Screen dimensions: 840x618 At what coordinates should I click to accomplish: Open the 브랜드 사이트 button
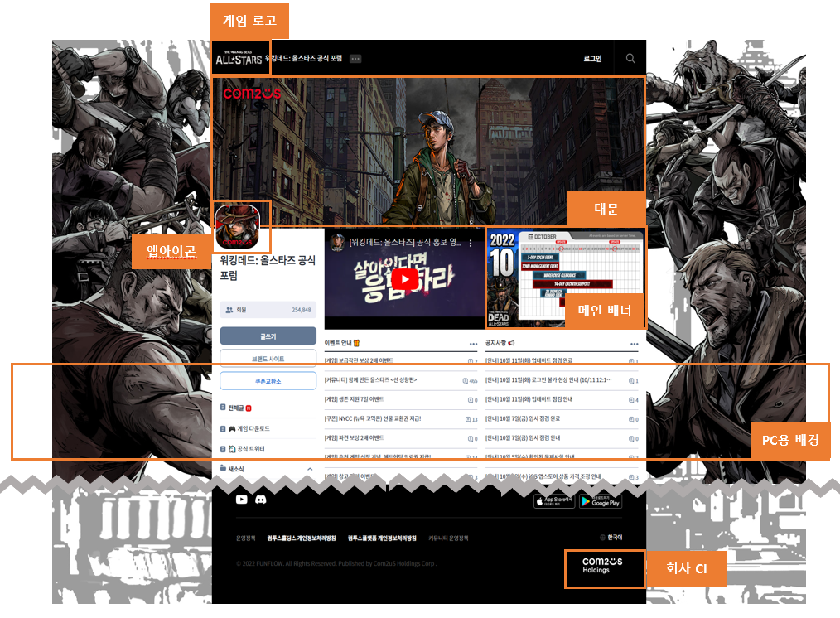pos(268,358)
